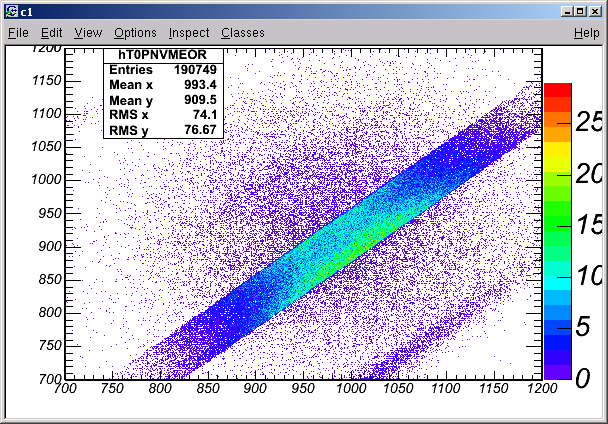This screenshot has width=608, height=424.
Task: Open the Edit menu
Action: click(52, 33)
